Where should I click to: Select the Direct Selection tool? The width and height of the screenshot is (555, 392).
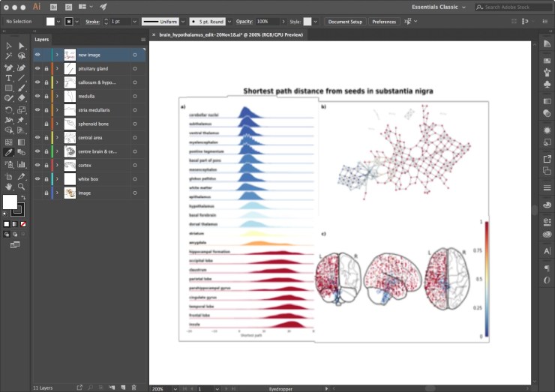pos(21,46)
